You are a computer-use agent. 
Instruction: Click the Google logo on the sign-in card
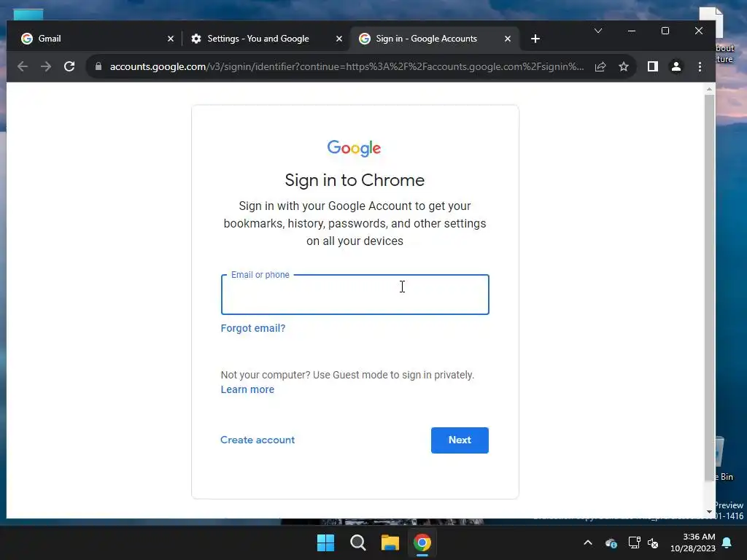[354, 148]
